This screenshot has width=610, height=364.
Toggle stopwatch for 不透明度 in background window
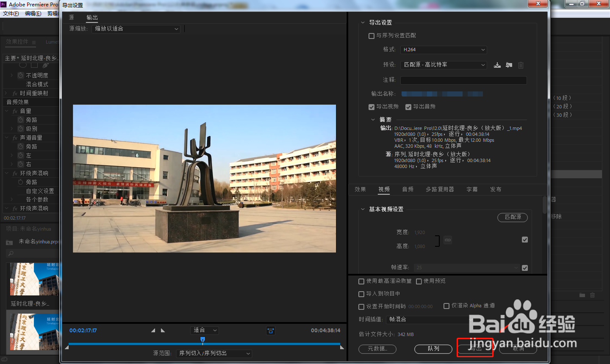(x=20, y=75)
